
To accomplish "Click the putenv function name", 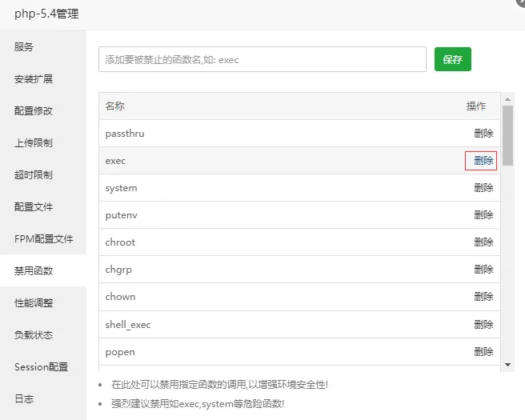I will pyautogui.click(x=121, y=215).
